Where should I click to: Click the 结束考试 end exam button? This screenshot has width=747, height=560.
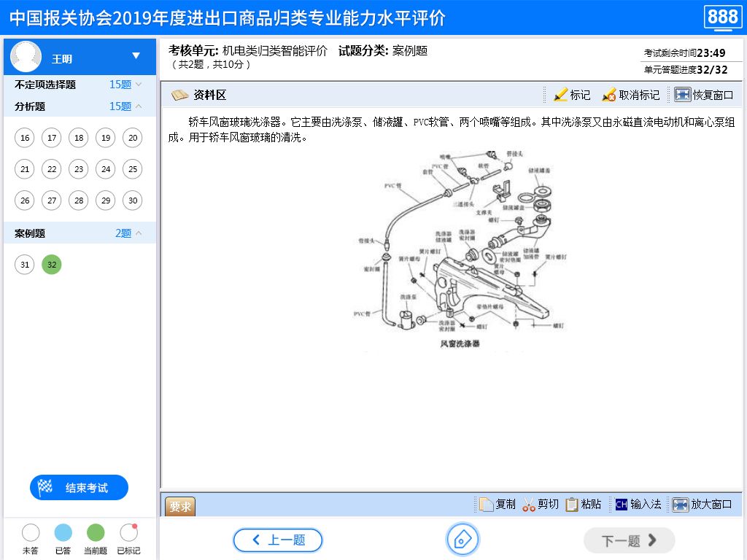[79, 487]
